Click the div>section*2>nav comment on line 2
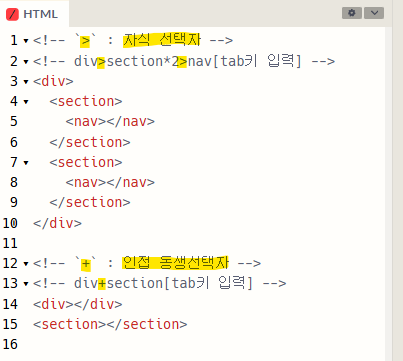403x361 pixels. 184,61
